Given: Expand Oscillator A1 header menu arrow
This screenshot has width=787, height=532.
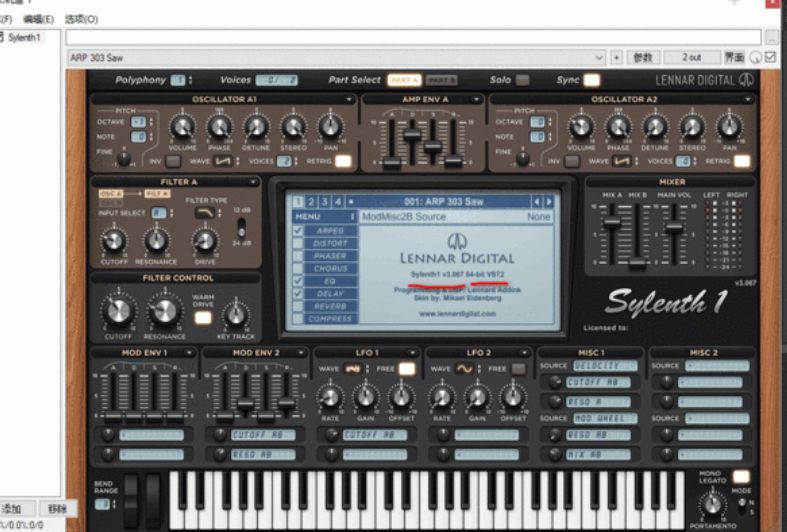Looking at the screenshot, I should click(348, 99).
